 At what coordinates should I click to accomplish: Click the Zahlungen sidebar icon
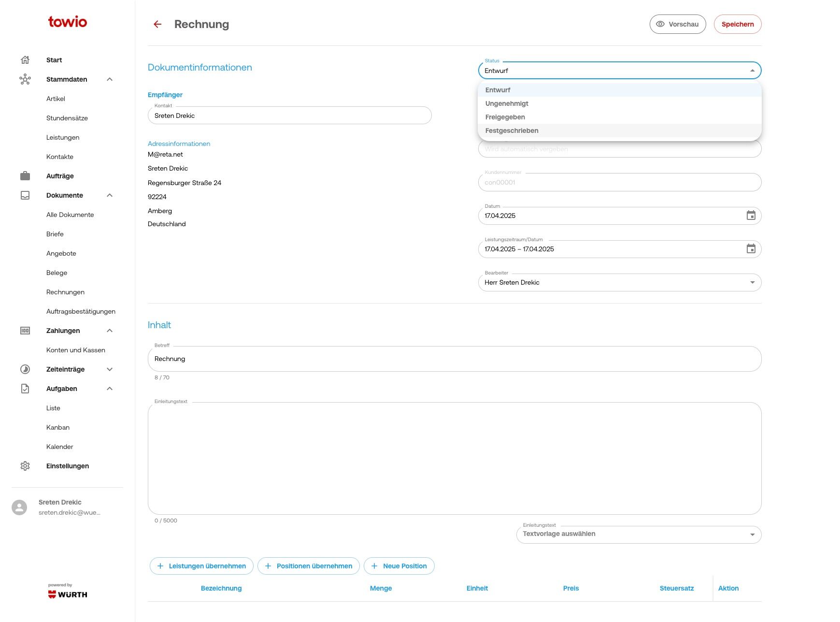point(25,331)
